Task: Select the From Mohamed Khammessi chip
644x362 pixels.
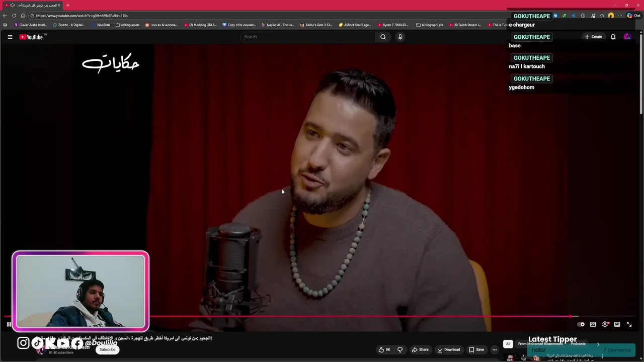Action: pyautogui.click(x=540, y=344)
